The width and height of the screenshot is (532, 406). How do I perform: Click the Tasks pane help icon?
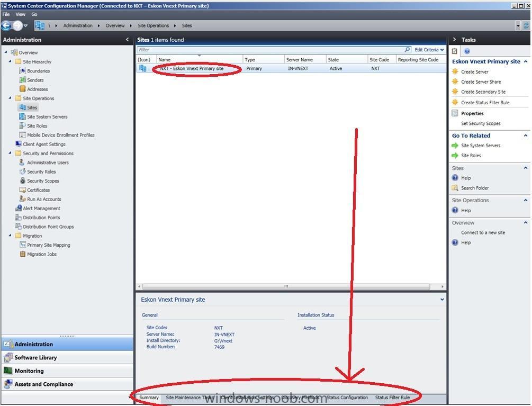467,51
